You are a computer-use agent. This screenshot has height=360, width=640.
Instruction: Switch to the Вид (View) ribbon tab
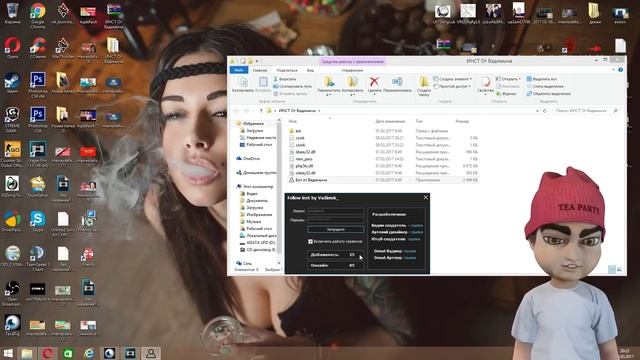(x=310, y=70)
